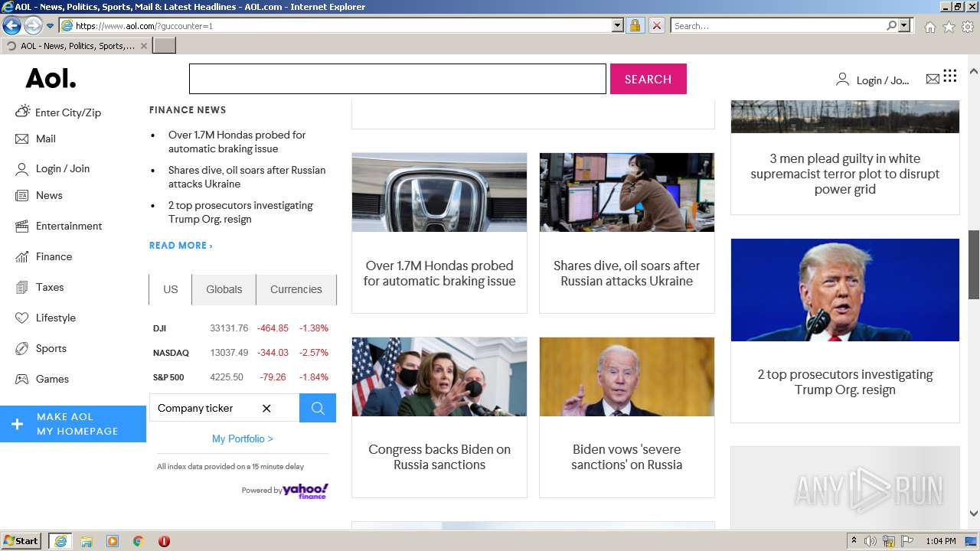The height and width of the screenshot is (551, 980).
Task: Click the READ MORE finance link
Action: pos(181,246)
